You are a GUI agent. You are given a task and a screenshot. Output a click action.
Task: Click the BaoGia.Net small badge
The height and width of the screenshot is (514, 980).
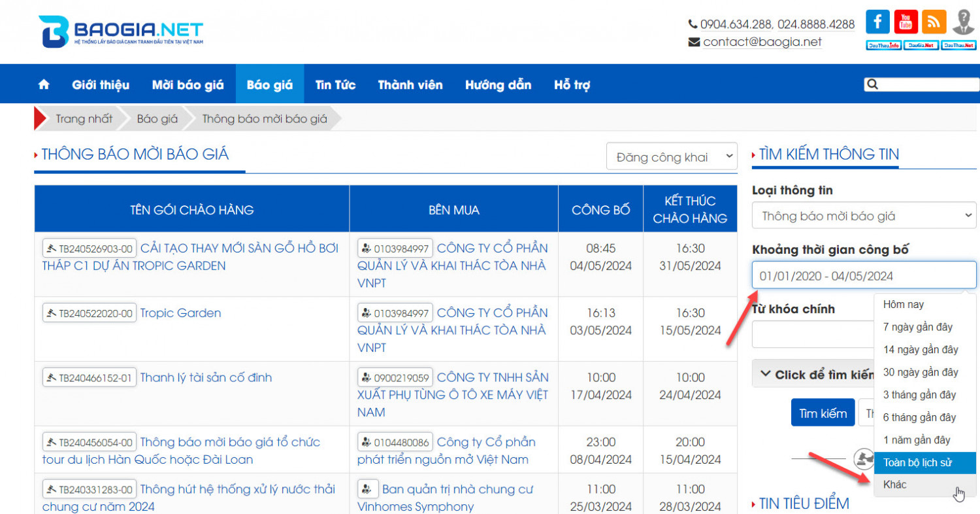coord(921,45)
